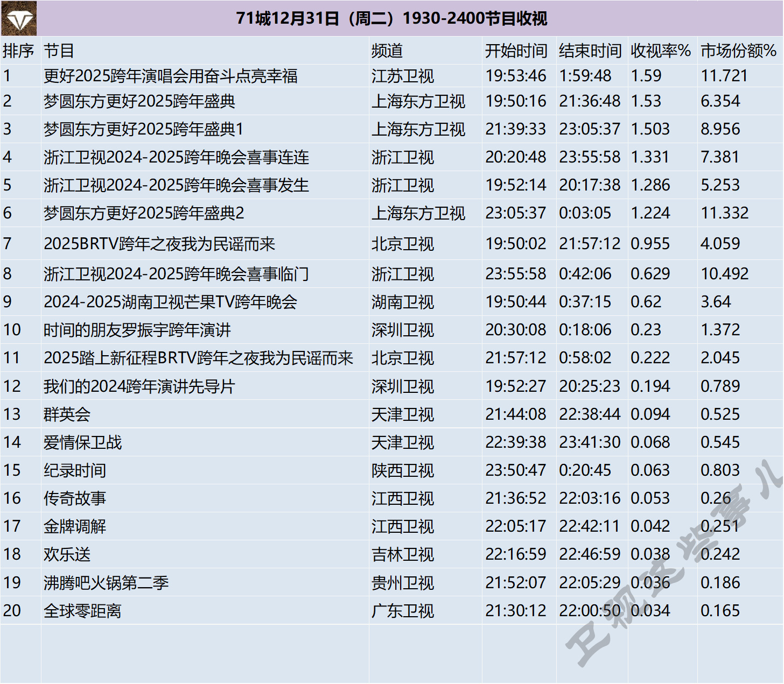
Task: Click the '节目' column header
Action: tap(59, 51)
